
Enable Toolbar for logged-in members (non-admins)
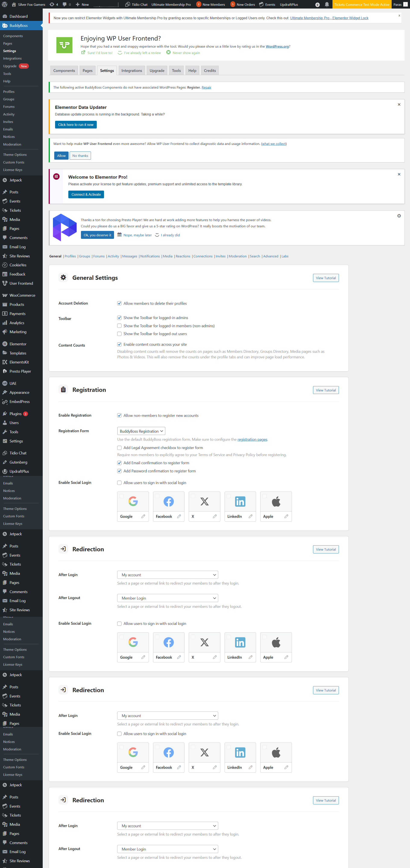[x=119, y=325]
